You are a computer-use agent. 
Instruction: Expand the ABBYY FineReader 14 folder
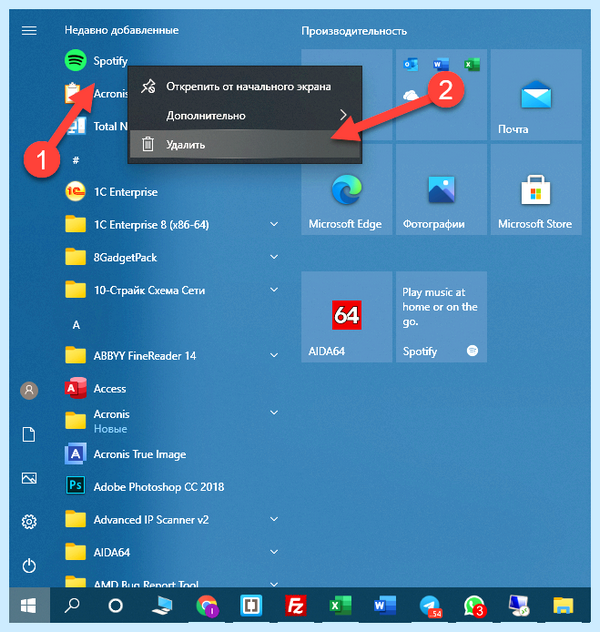pos(274,355)
